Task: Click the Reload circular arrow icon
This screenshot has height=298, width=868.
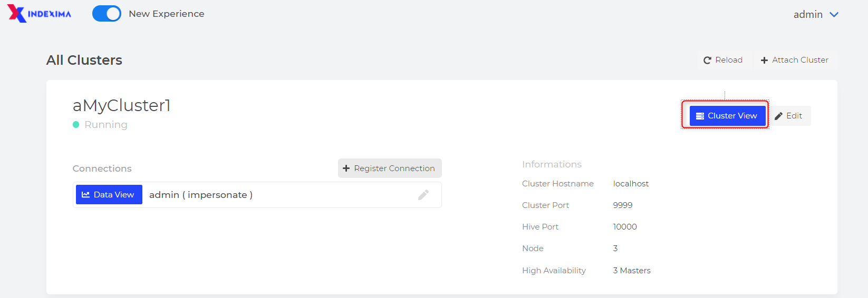Action: pos(707,61)
